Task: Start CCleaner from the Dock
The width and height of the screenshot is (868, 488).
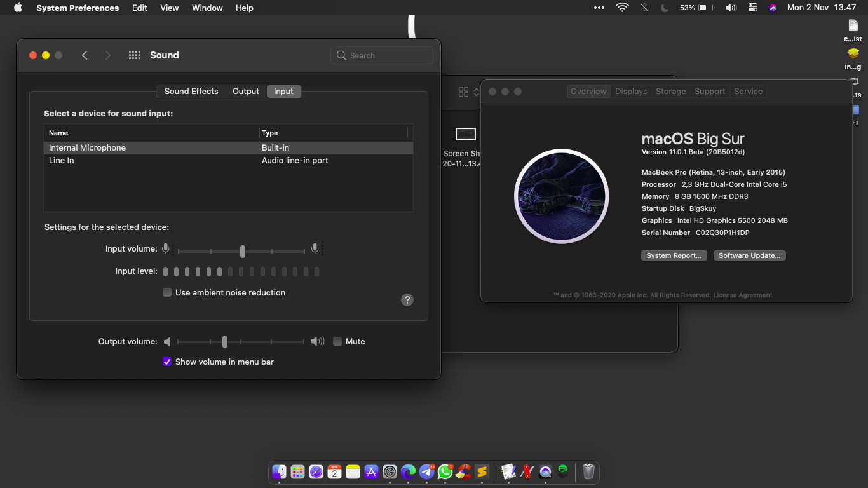Action: pos(463,473)
